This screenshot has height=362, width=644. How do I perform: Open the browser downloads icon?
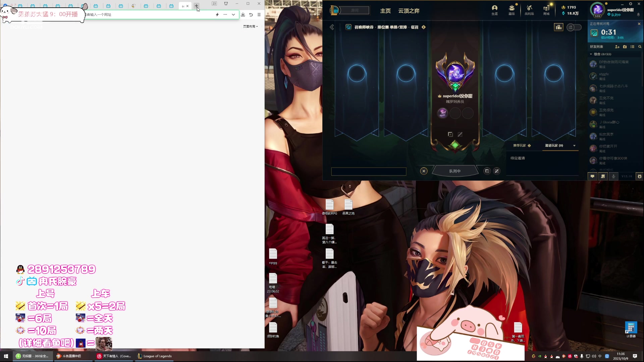tap(243, 14)
